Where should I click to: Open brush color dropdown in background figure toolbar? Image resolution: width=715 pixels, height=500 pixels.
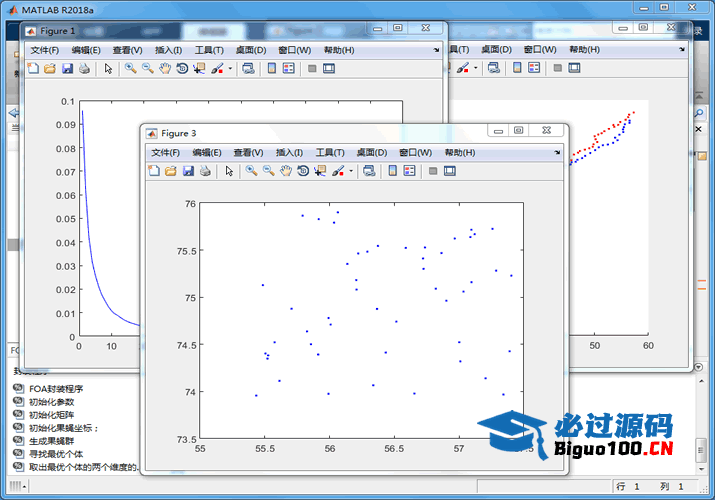[x=476, y=68]
